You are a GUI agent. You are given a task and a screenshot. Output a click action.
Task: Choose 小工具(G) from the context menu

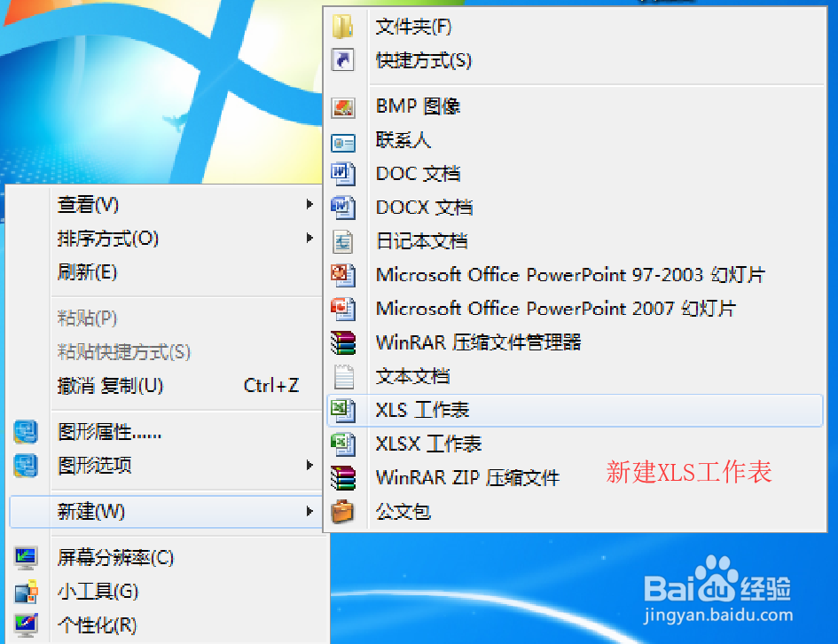point(168,593)
